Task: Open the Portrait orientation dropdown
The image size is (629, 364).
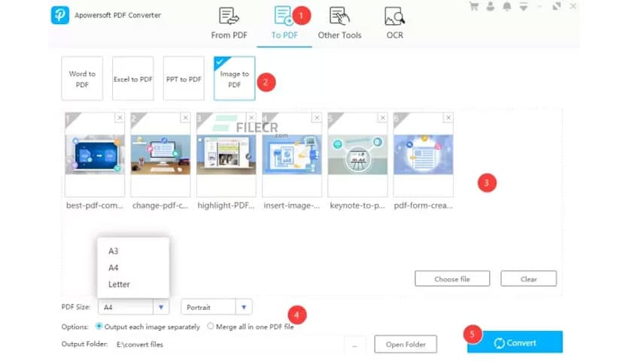Action: 217,308
